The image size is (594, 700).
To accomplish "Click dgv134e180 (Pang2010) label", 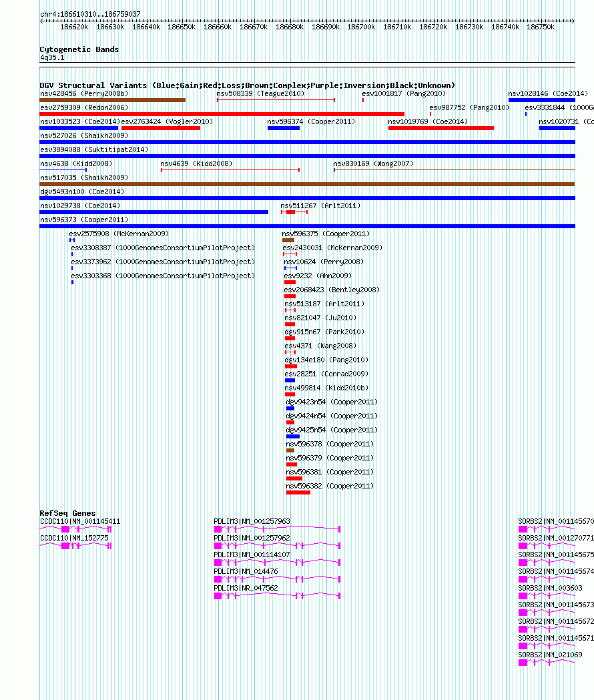I will tap(326, 360).
